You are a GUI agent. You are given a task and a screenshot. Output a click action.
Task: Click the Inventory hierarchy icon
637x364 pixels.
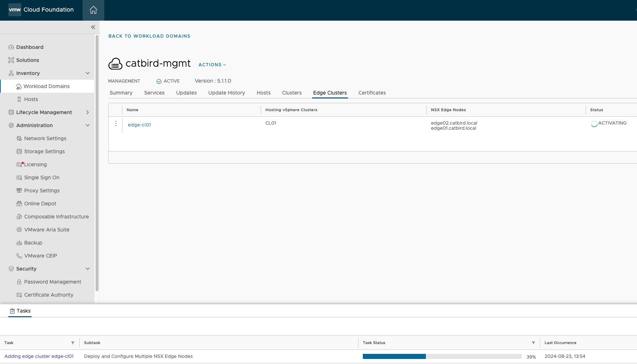point(11,73)
